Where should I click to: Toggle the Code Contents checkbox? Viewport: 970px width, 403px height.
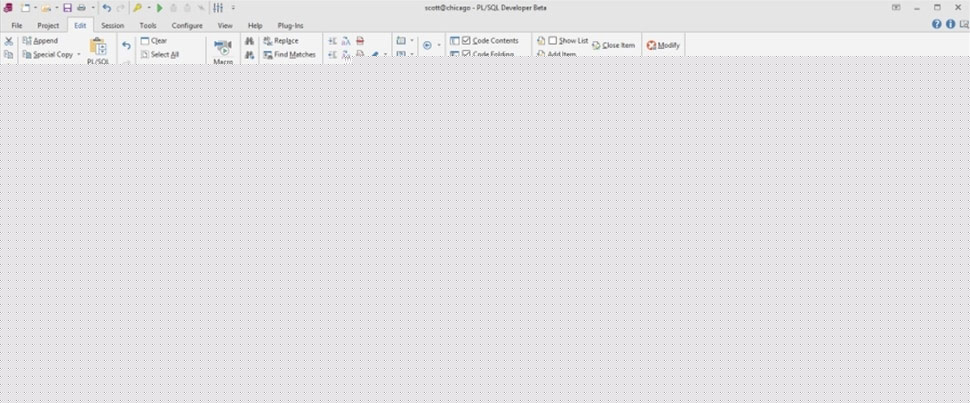466,41
